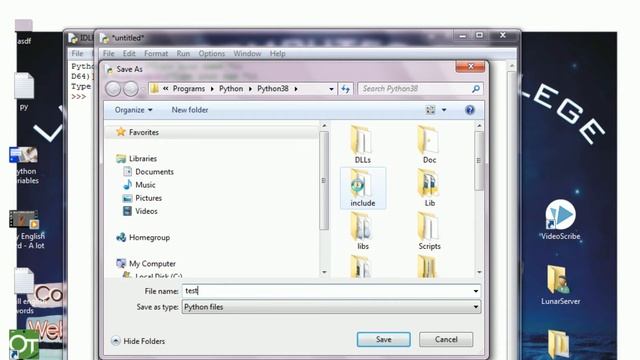The height and width of the screenshot is (360, 640).
Task: Open the Organize dropdown menu
Action: pos(133,110)
